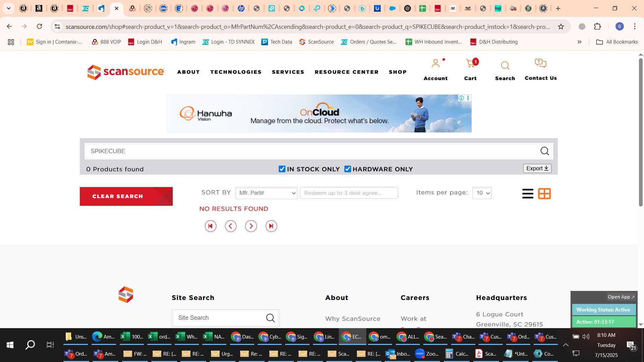This screenshot has height=362, width=644.
Task: Click the footer Site Search magnifier icon
Action: tap(270, 318)
